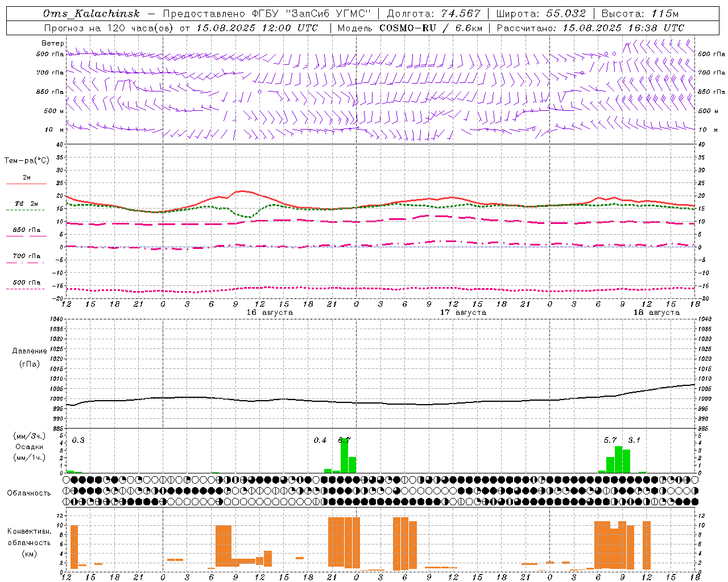Viewport: 728px width, 582px height.
Task: Click the 'Широта: 55.032' latitude value
Action: click(x=541, y=14)
